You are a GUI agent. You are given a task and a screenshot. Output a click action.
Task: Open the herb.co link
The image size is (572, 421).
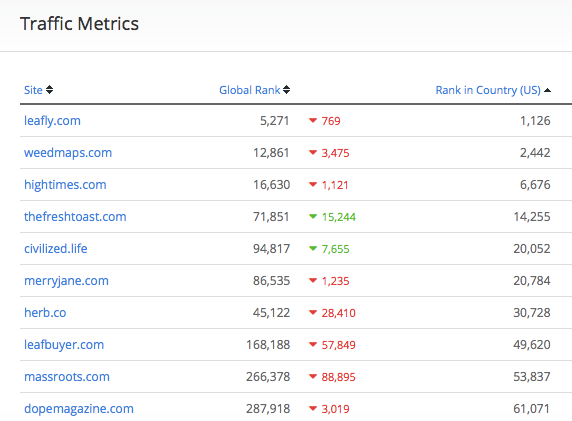pyautogui.click(x=45, y=313)
